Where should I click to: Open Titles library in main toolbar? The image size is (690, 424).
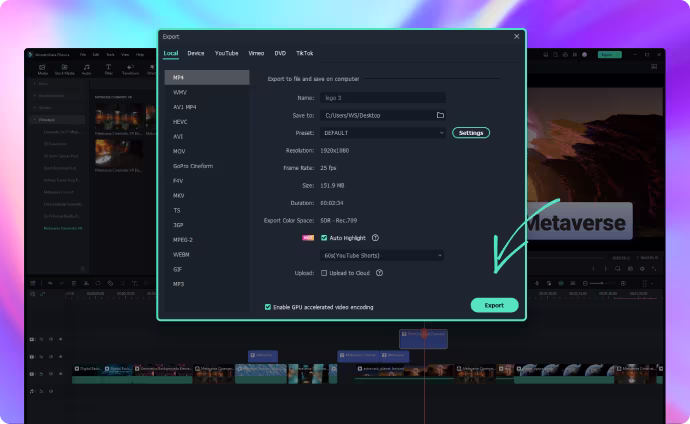[108, 69]
